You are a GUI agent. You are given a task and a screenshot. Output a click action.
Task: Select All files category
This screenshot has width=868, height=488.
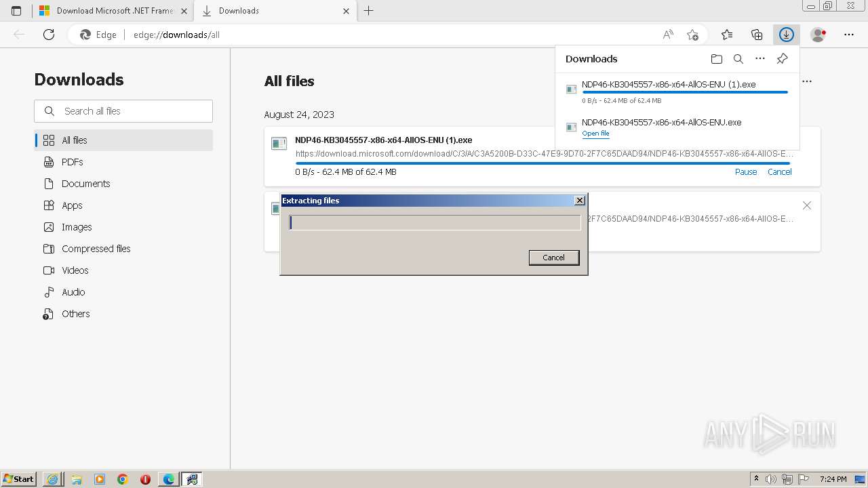coord(123,140)
